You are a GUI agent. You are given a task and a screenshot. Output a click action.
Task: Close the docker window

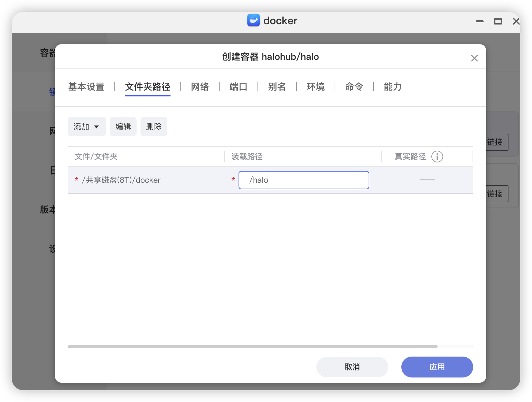(516, 21)
